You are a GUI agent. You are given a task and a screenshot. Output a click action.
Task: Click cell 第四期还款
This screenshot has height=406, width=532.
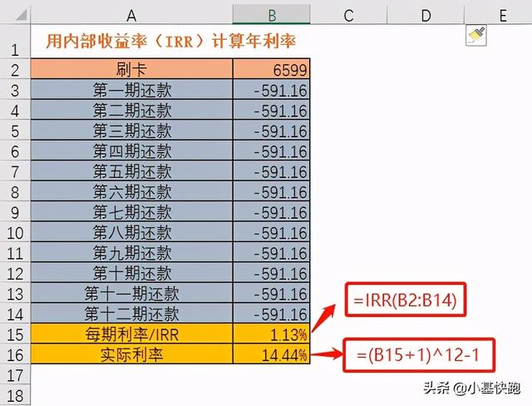click(131, 151)
